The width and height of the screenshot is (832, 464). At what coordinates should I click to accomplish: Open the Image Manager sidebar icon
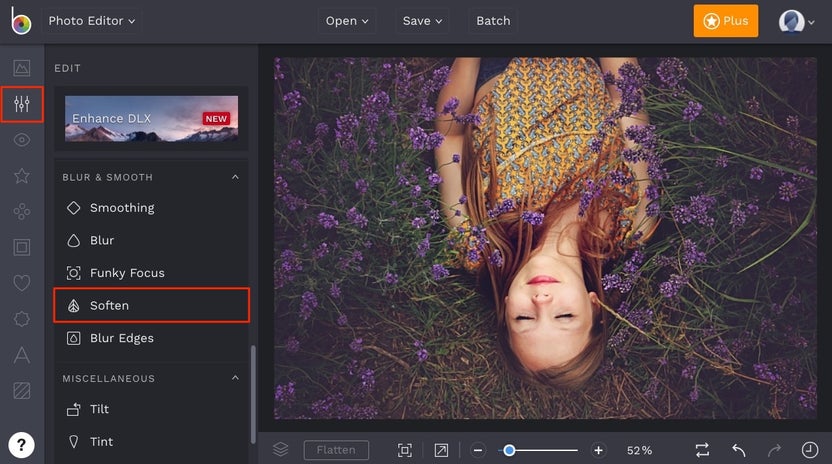pos(21,69)
